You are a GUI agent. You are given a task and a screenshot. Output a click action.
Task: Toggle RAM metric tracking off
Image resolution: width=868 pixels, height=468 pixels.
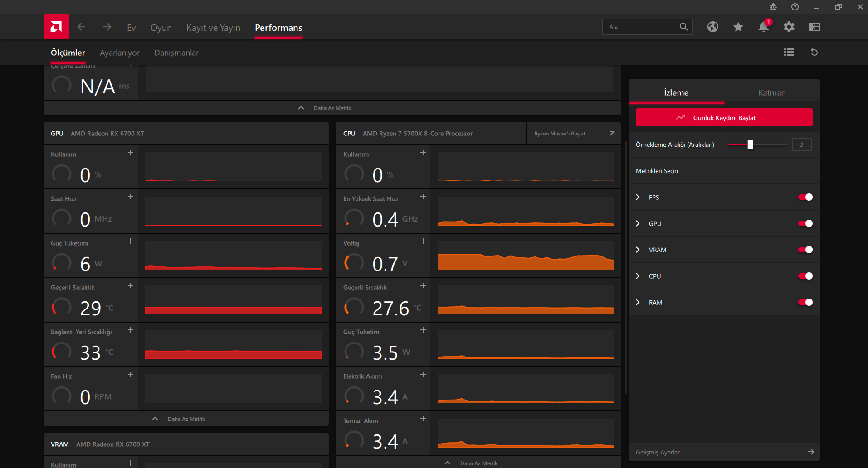click(805, 302)
